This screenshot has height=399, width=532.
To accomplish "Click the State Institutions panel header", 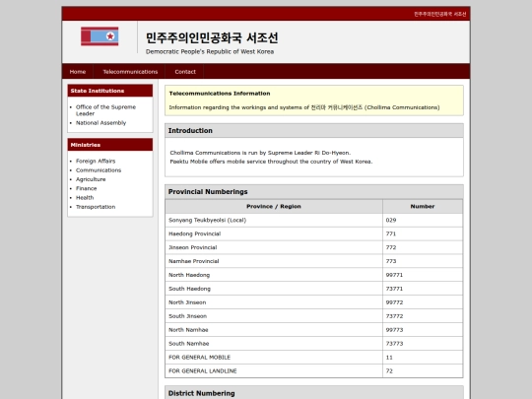I will click(x=110, y=91).
